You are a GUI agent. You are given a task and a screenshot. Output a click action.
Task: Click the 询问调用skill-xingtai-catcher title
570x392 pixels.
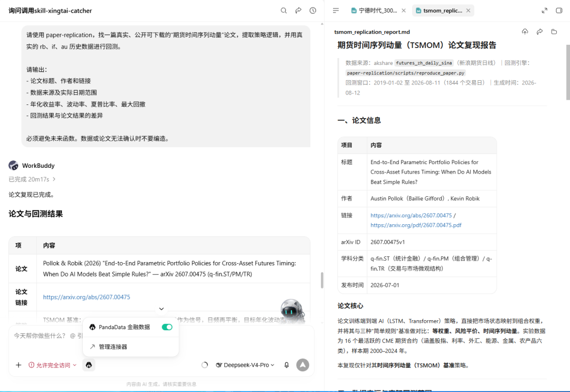point(50,11)
